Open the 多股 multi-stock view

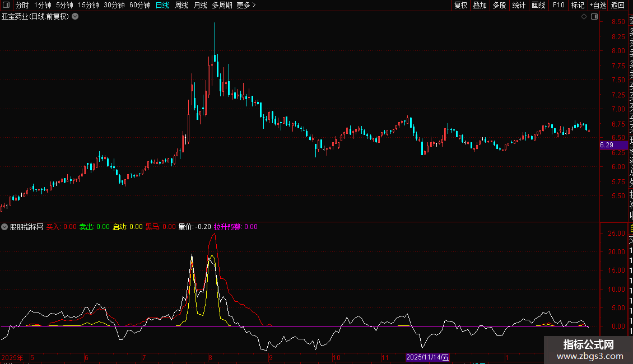pyautogui.click(x=499, y=5)
